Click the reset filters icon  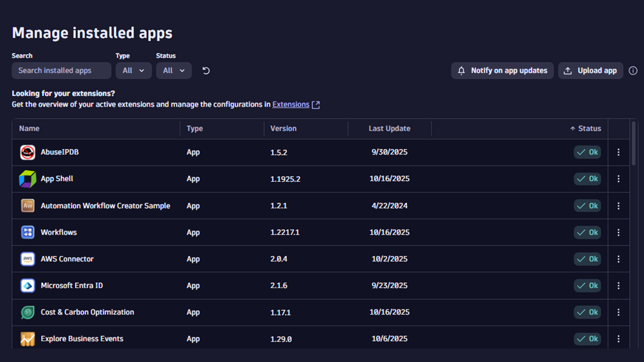click(x=206, y=70)
